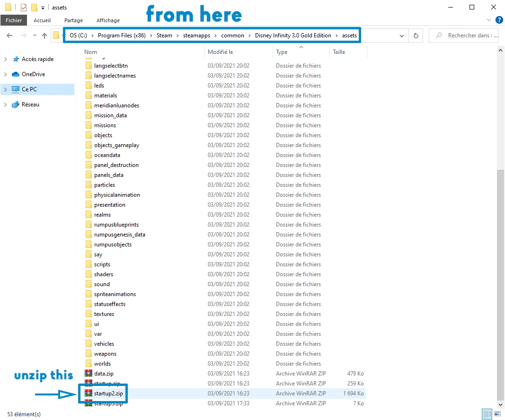This screenshot has height=420, width=505.
Task: Click the Help question mark icon
Action: pyautogui.click(x=499, y=20)
